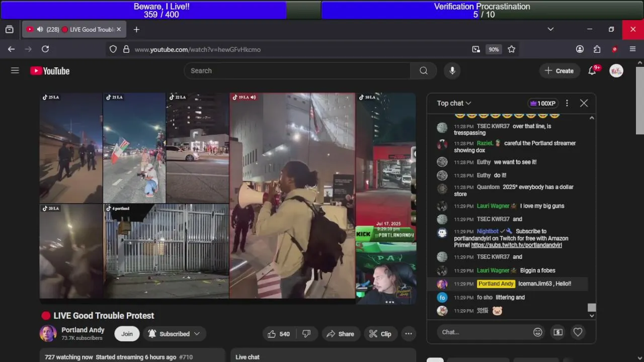The height and width of the screenshot is (362, 644).
Task: Close the LIVE Good Trouble tab
Action: pyautogui.click(x=119, y=30)
